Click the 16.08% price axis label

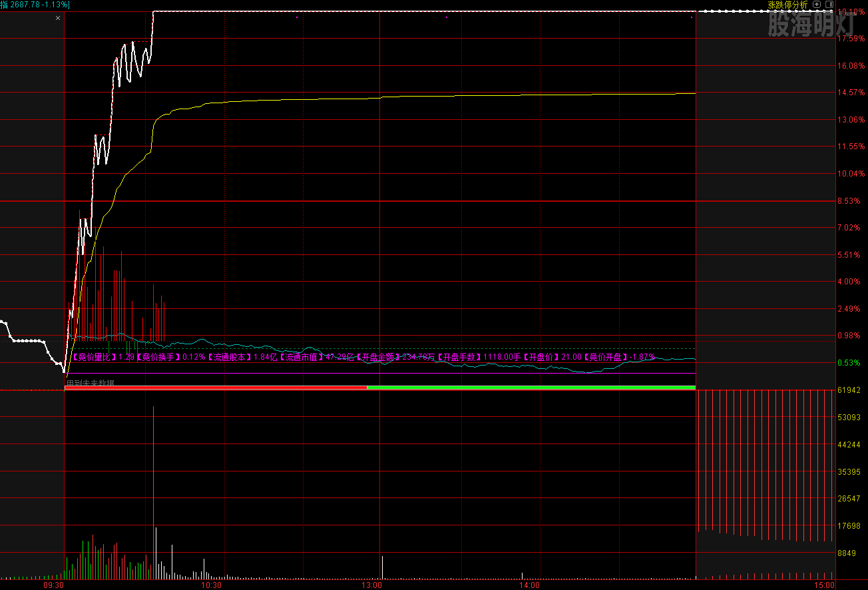pyautogui.click(x=851, y=66)
